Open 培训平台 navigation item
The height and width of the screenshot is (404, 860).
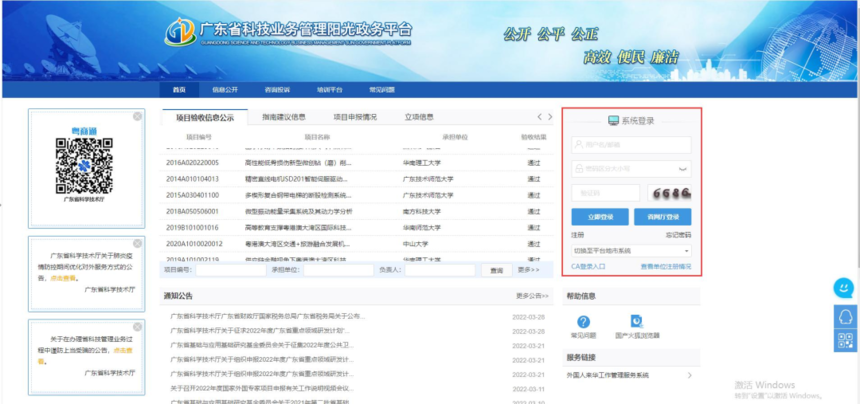coord(329,90)
